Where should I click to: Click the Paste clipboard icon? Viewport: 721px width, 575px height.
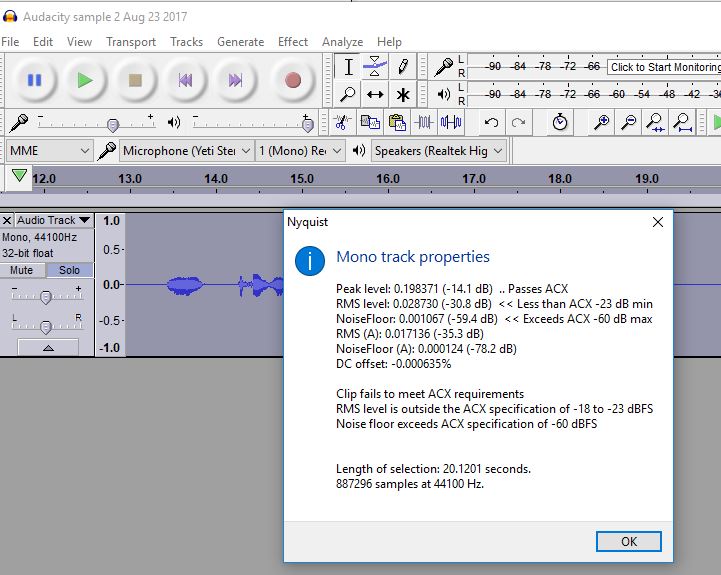(396, 122)
